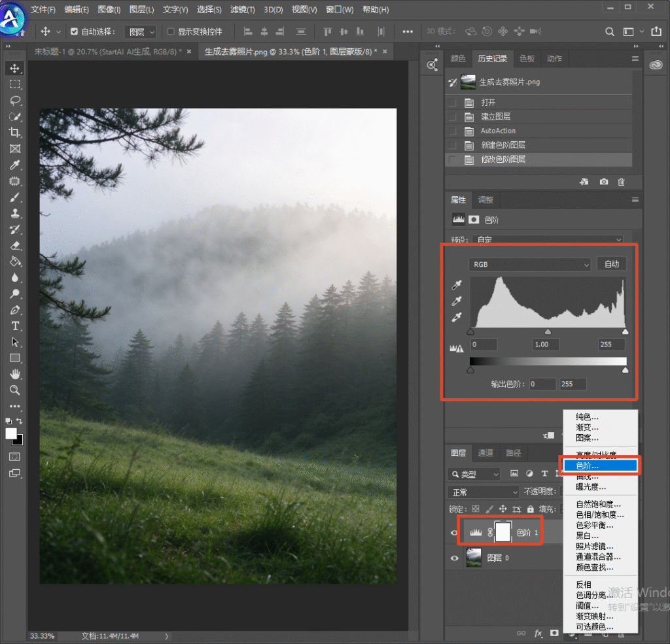Click the midtone input slider in Levels
Image resolution: width=670 pixels, height=644 pixels.
point(548,331)
